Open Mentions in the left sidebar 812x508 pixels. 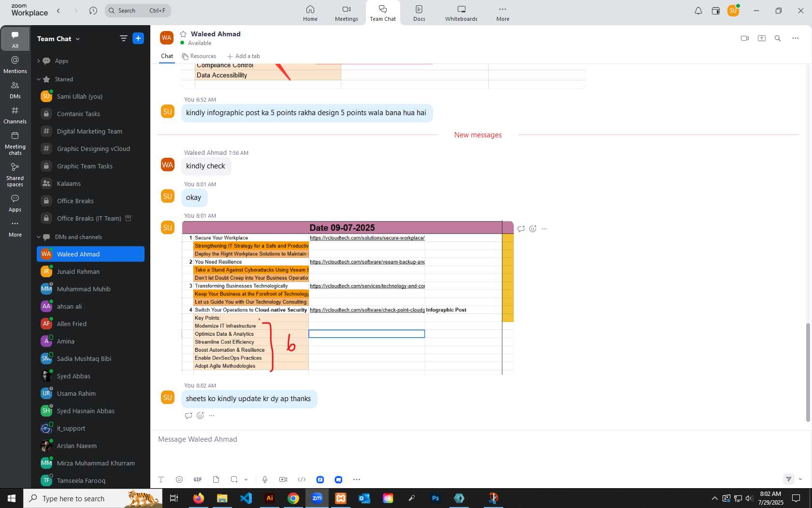(15, 64)
